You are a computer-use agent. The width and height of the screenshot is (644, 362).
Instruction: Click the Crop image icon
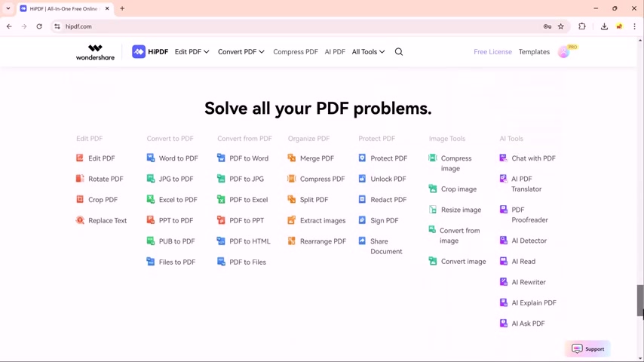click(433, 189)
